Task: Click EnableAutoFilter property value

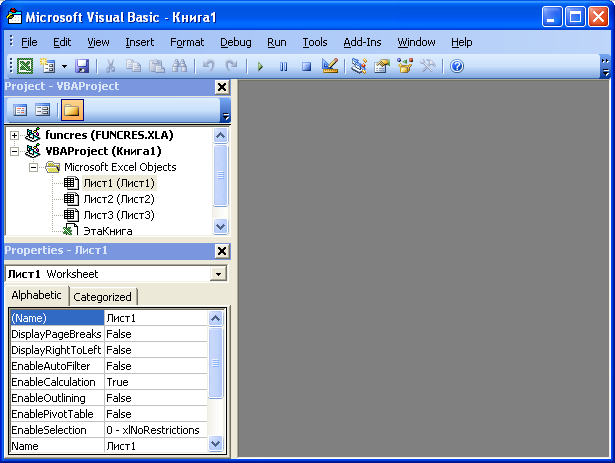Action: point(156,366)
